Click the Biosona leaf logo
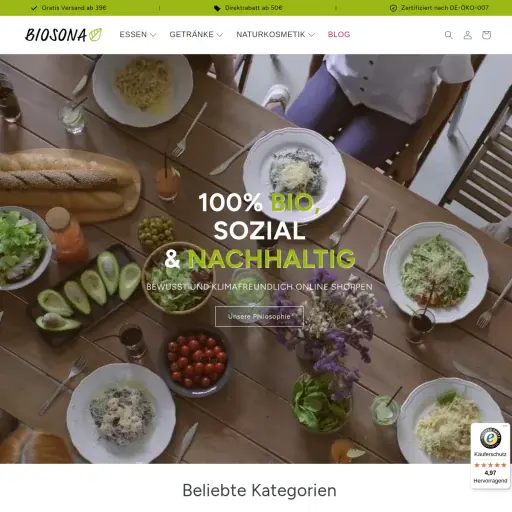The image size is (512, 512). tap(64, 35)
